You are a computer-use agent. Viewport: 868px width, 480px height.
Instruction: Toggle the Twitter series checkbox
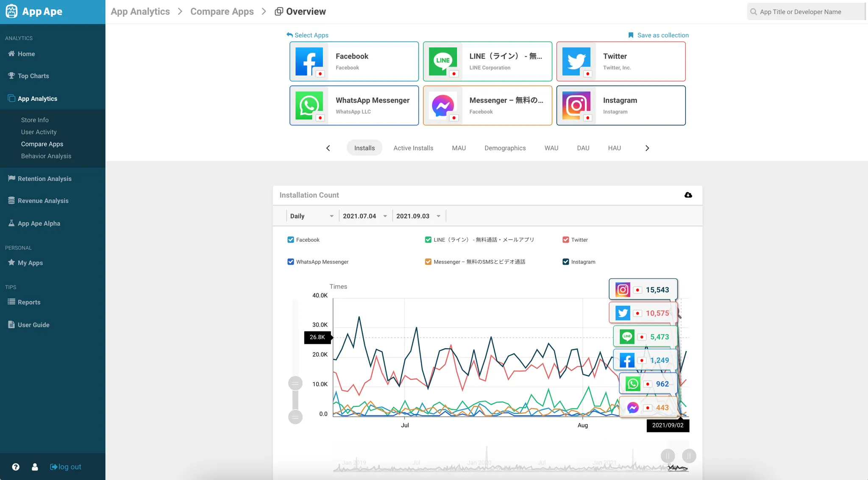[565, 240]
